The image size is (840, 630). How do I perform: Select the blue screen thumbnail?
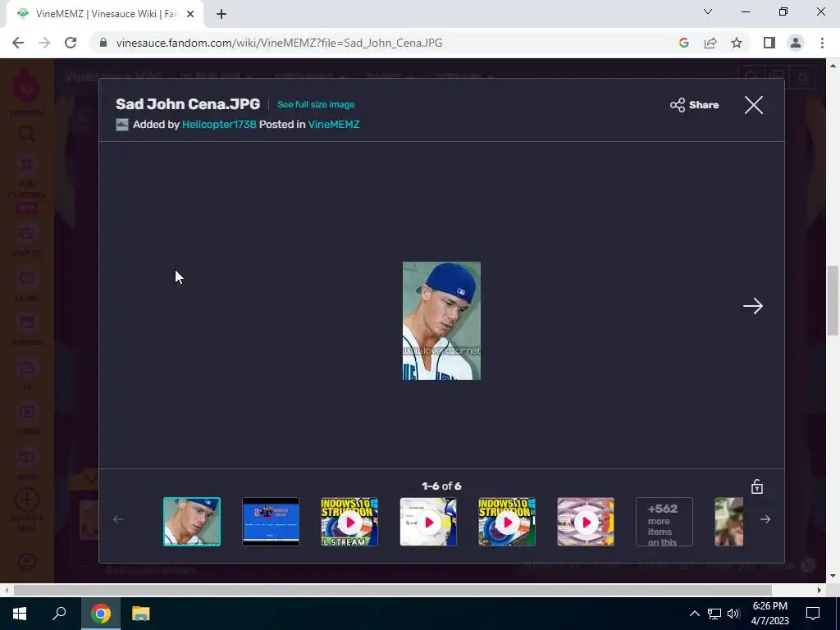[271, 522]
